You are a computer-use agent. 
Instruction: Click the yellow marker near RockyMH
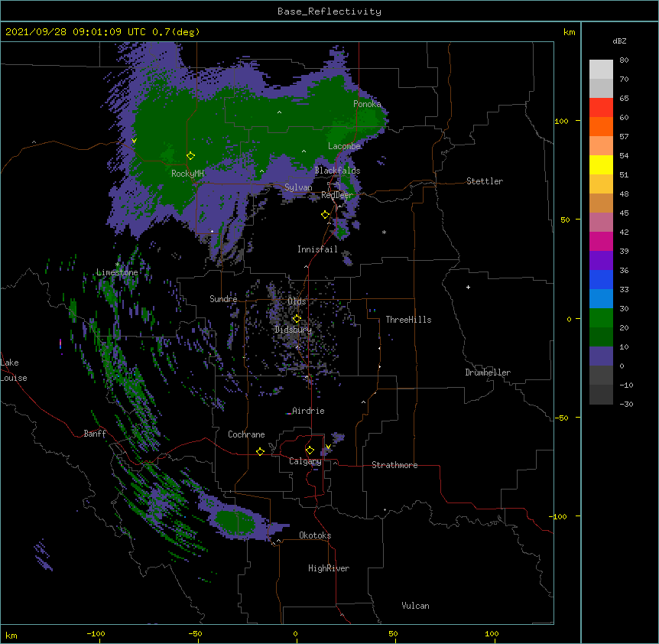(x=190, y=156)
